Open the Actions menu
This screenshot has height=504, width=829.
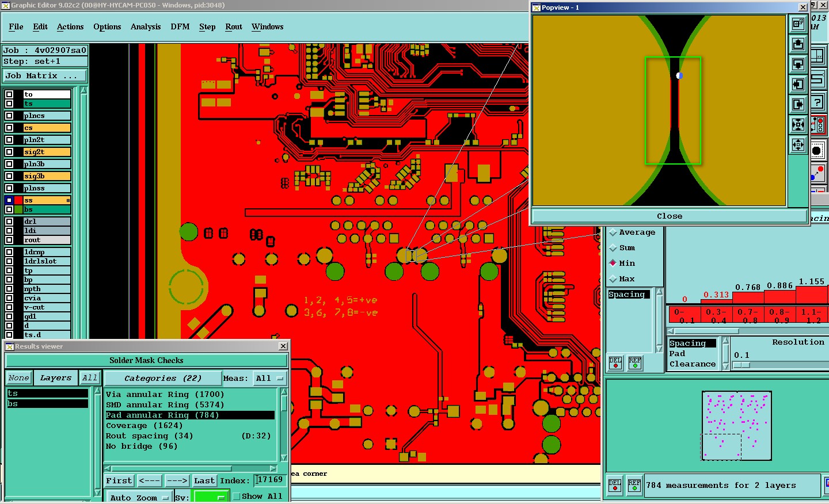tap(70, 26)
